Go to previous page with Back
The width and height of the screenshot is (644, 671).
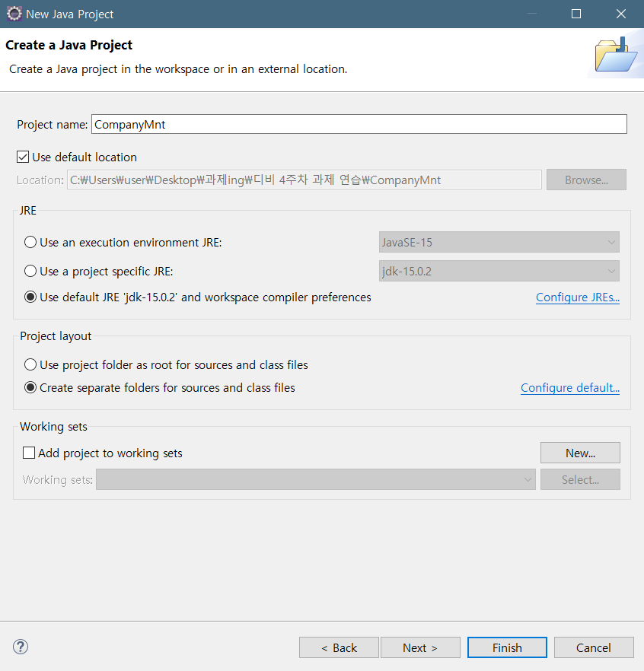coord(339,647)
